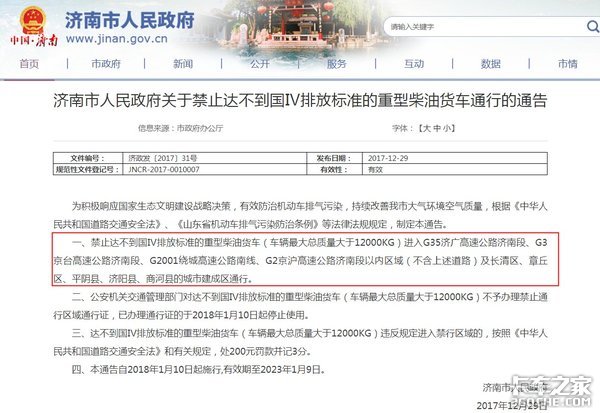Open the 公开 disclosure tab
The image size is (600, 413).
pos(260,65)
